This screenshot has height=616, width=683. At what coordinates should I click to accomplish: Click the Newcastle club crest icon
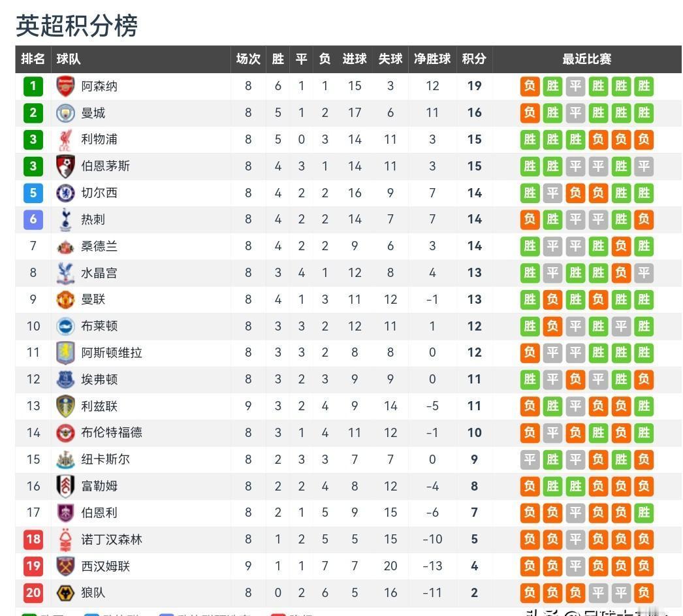click(65, 460)
